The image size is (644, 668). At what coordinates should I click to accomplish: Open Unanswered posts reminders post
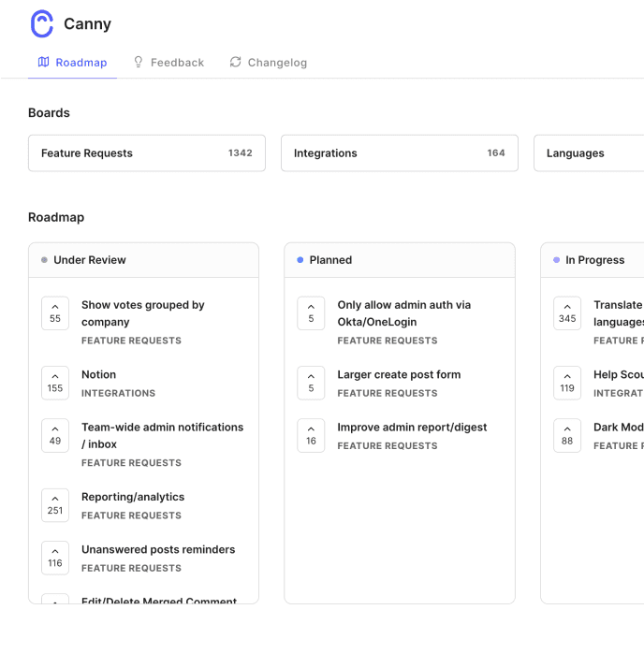158,549
